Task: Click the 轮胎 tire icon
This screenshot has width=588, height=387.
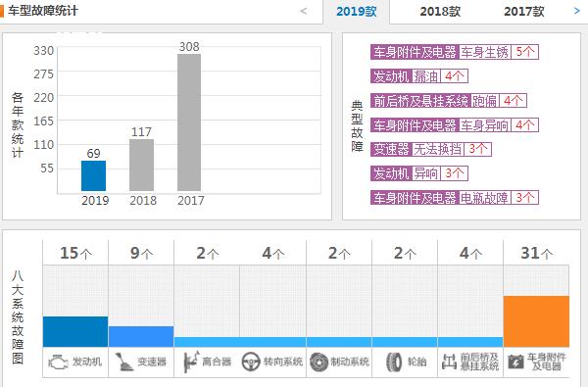Action: tap(394, 363)
